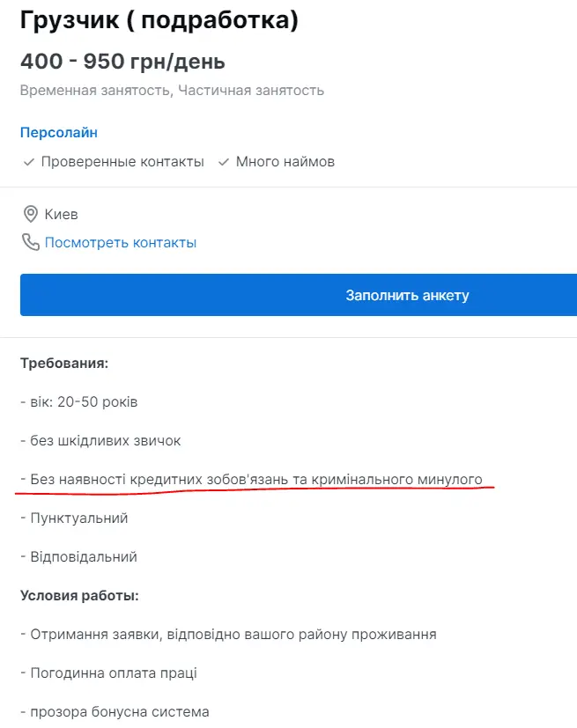Show contacts via Посмотреть контакты link

[x=121, y=242]
